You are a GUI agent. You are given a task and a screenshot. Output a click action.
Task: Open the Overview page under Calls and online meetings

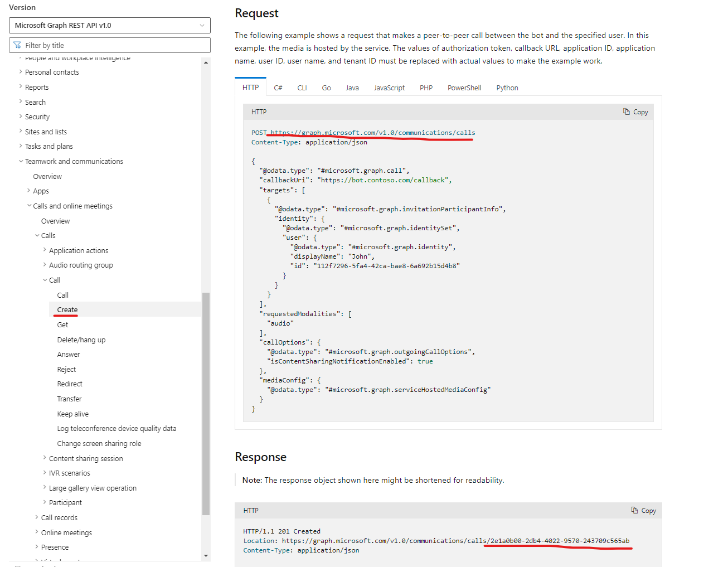tap(56, 221)
